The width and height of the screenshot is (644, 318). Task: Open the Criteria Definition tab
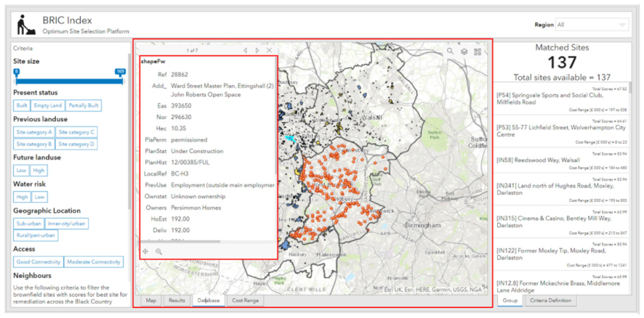550,301
